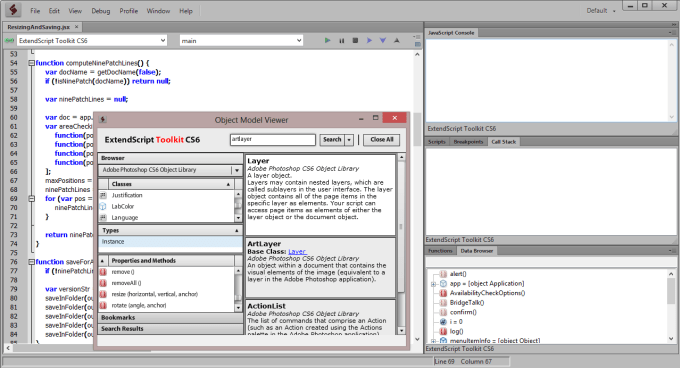Switch to the Breakpoints tab

(468, 142)
